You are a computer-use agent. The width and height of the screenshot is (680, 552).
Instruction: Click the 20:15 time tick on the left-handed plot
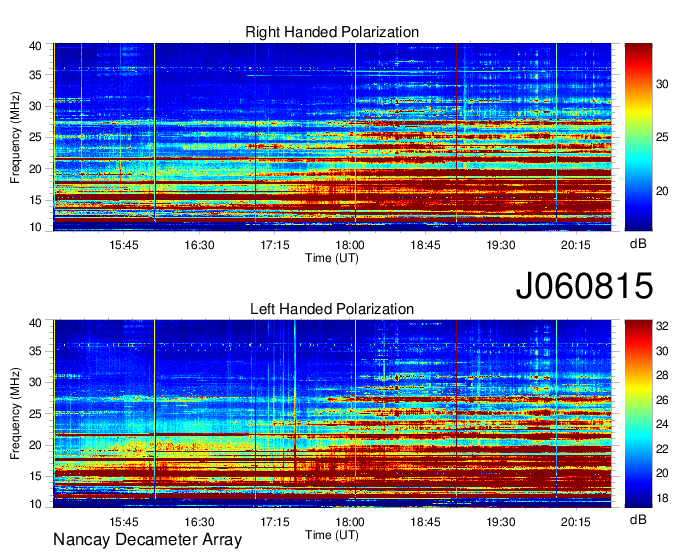[x=576, y=522]
